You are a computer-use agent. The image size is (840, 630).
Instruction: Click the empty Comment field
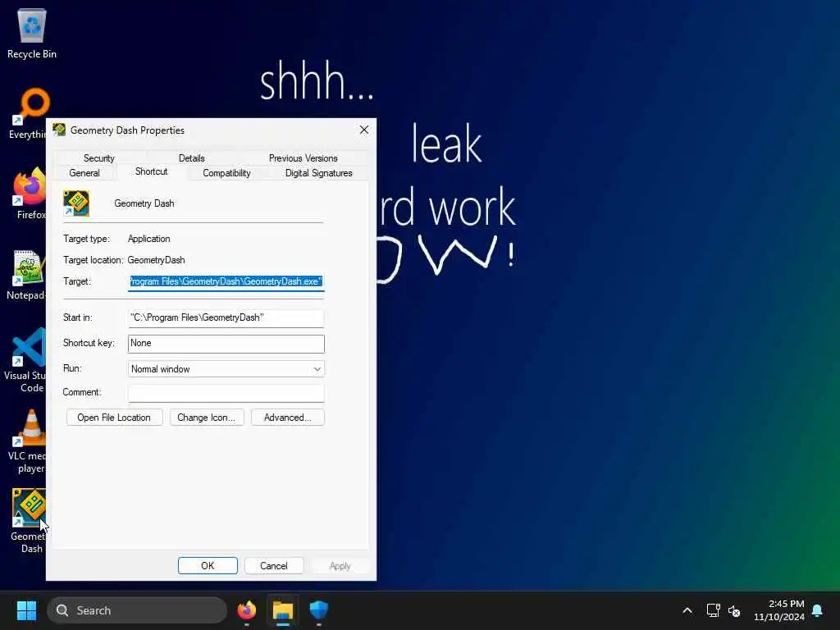pyautogui.click(x=226, y=393)
